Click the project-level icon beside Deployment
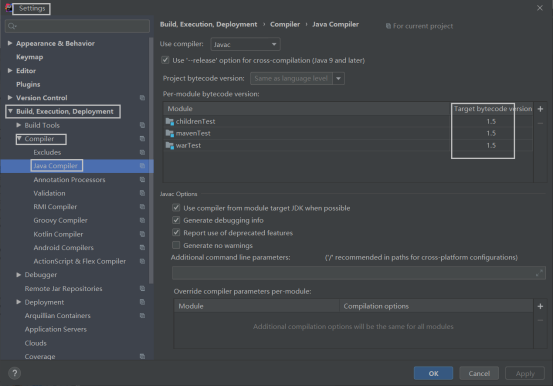 click(142, 302)
